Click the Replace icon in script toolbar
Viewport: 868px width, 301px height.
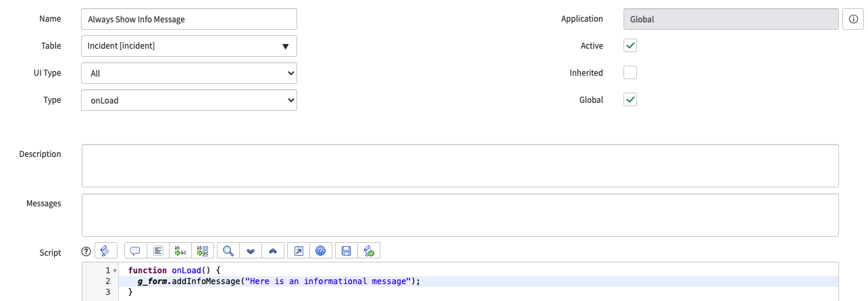[x=180, y=251]
